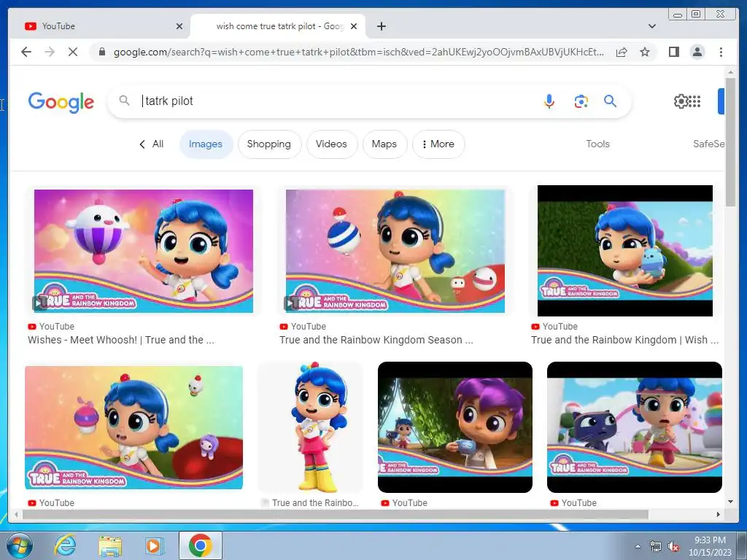Screen dimensions: 747x560
Task: Select the Videos filter
Action: [331, 144]
